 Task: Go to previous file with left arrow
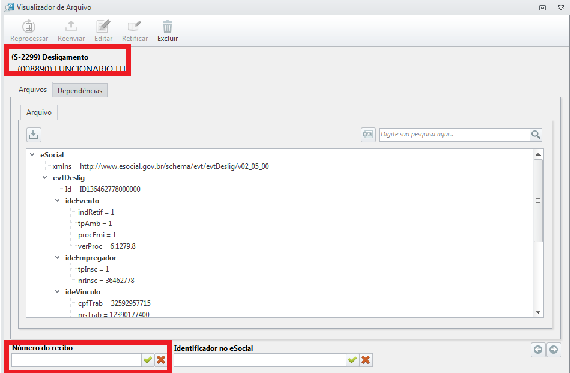[x=538, y=349]
